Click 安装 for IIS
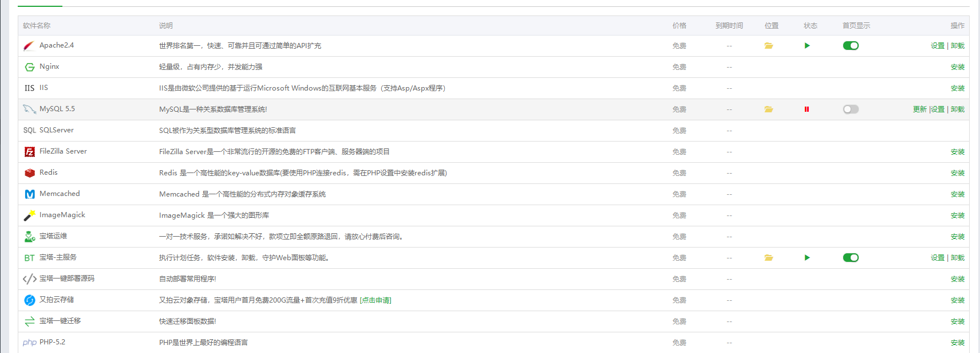 pyautogui.click(x=958, y=88)
